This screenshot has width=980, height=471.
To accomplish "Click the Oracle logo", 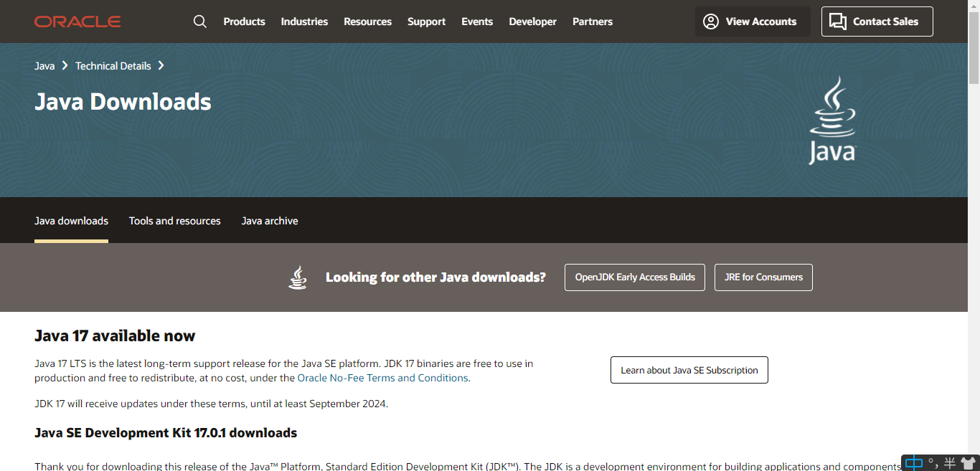I will point(77,22).
